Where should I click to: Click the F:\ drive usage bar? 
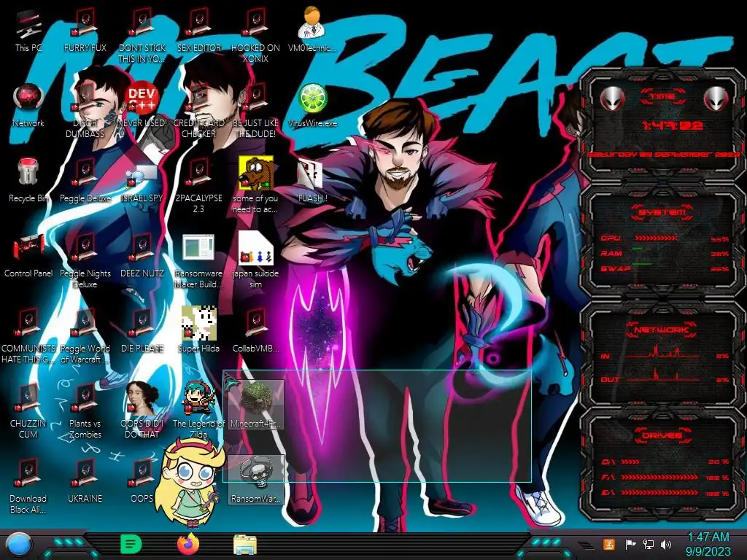(659, 477)
